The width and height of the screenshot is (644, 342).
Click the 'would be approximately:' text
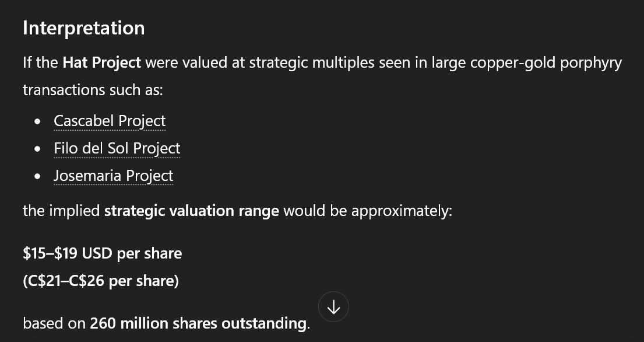(368, 211)
